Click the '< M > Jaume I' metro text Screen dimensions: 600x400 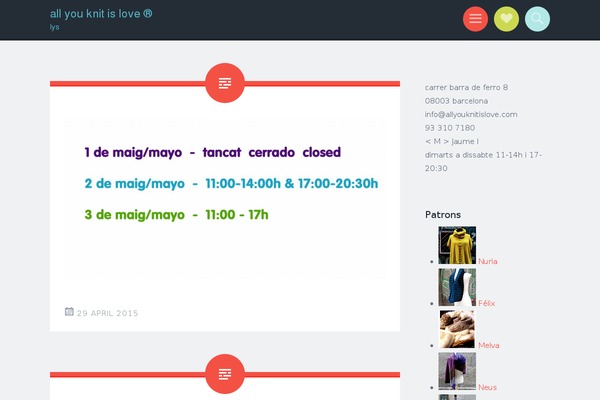(x=452, y=141)
